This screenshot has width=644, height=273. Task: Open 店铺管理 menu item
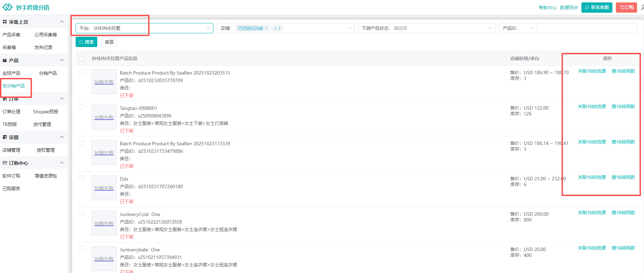point(11,150)
